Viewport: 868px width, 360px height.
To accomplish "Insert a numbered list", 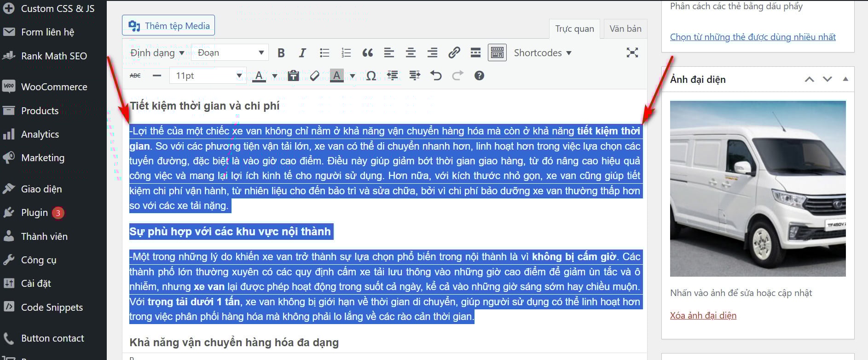I will (x=346, y=53).
